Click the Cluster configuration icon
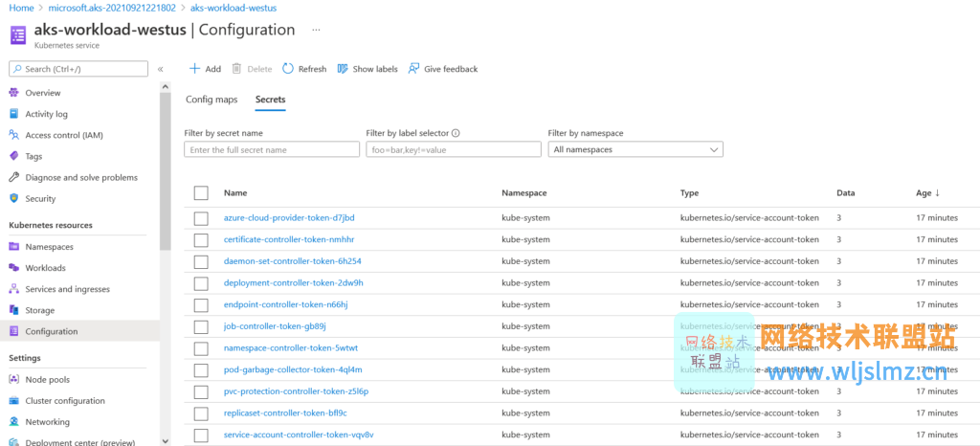The width and height of the screenshot is (980, 446). [13, 401]
